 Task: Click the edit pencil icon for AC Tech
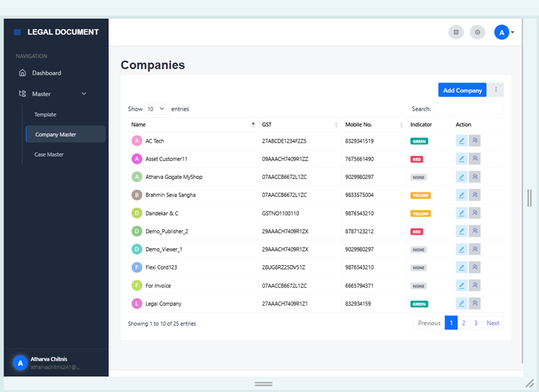[x=461, y=141]
